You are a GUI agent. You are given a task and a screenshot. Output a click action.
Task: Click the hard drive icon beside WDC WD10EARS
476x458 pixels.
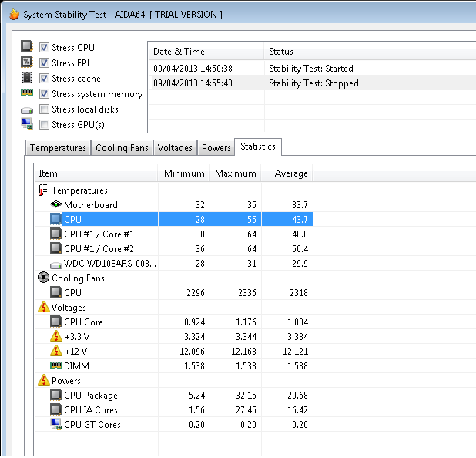pyautogui.click(x=55, y=264)
